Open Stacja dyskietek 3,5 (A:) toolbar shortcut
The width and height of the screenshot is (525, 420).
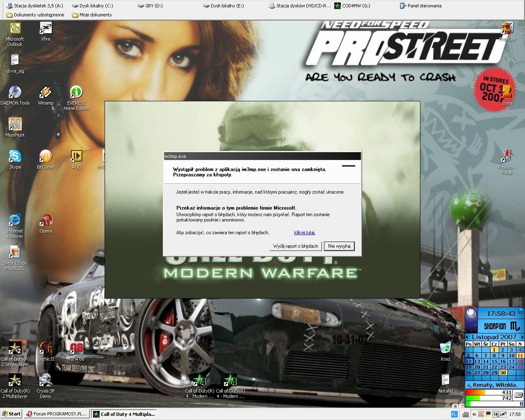35,6
